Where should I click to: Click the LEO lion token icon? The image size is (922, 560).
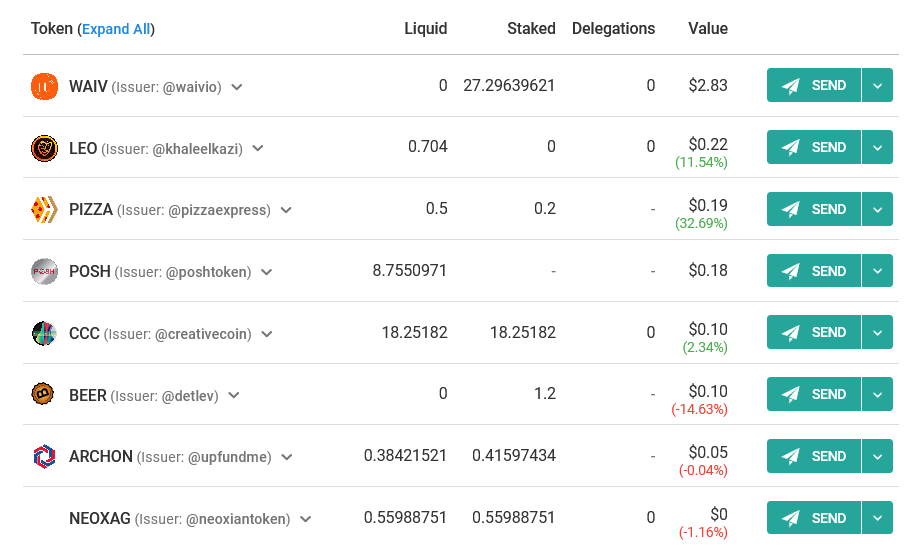point(44,148)
